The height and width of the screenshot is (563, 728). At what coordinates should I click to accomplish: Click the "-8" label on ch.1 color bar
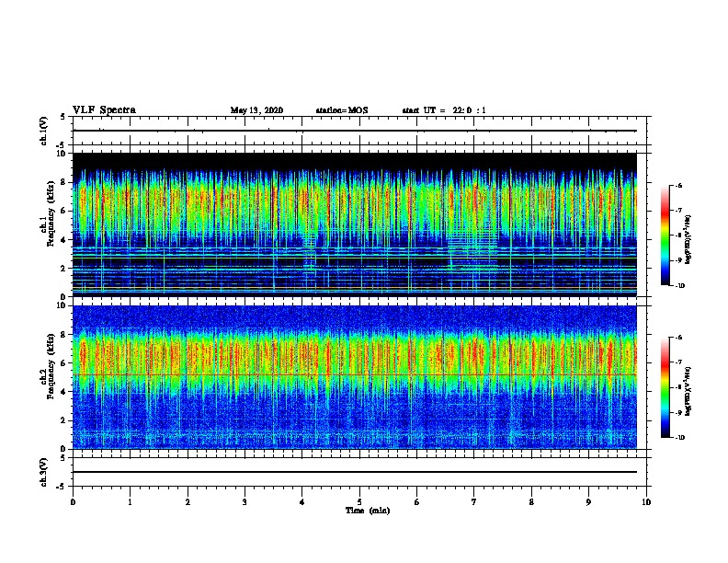(x=678, y=236)
